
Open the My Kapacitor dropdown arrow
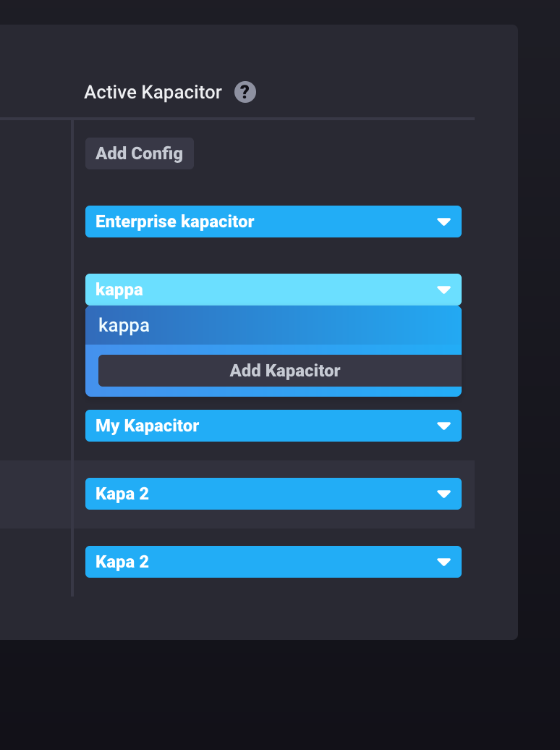click(x=445, y=426)
